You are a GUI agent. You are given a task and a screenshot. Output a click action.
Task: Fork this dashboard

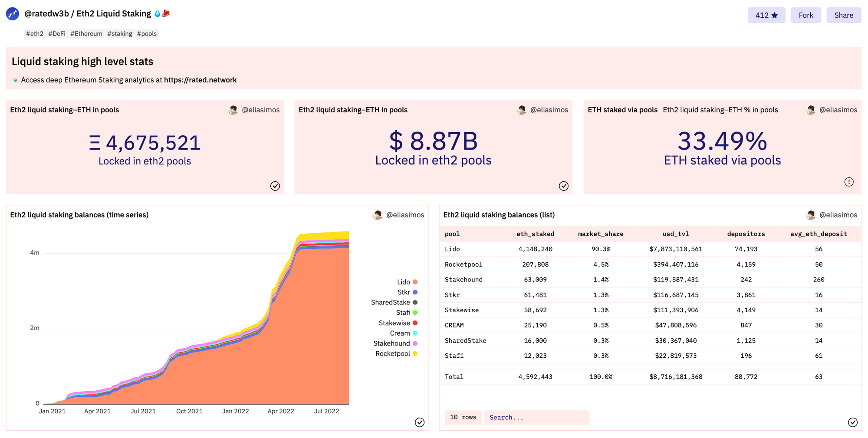tap(806, 15)
